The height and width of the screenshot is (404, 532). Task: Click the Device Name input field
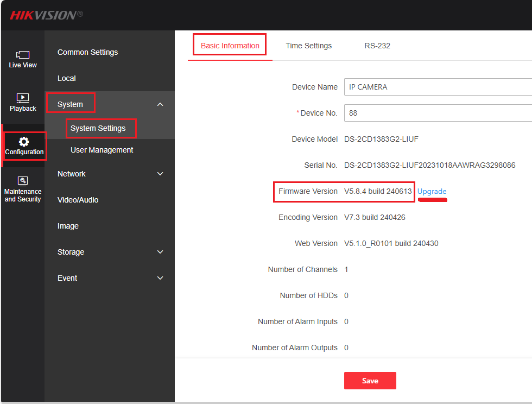438,87
